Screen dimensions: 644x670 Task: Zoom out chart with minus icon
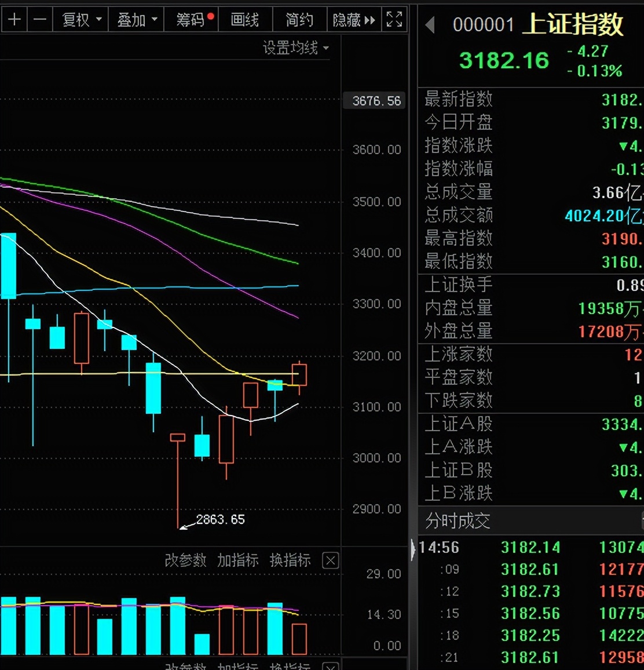pyautogui.click(x=40, y=20)
